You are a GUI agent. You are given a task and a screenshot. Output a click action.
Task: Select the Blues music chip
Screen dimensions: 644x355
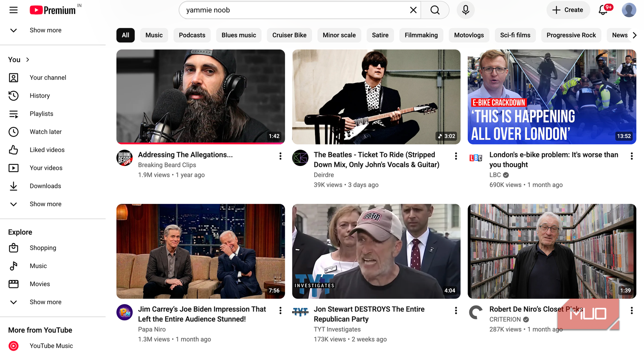coord(239,35)
